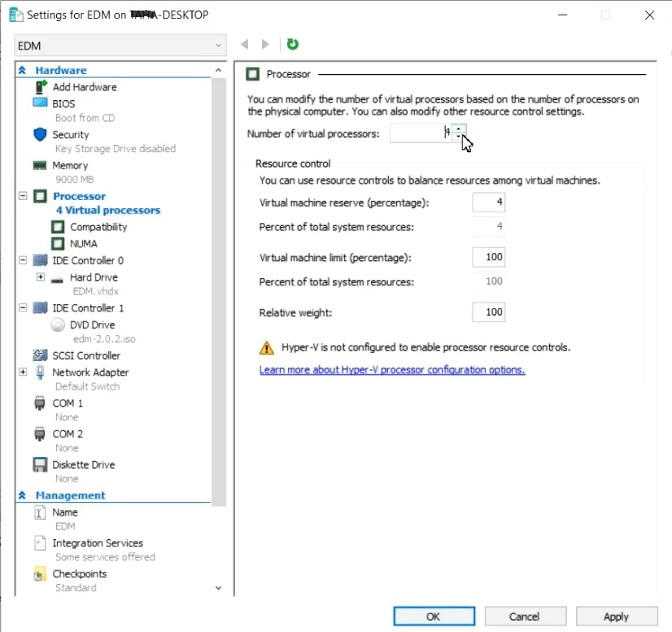The image size is (672, 632).
Task: Click the Security shield icon
Action: 41,134
